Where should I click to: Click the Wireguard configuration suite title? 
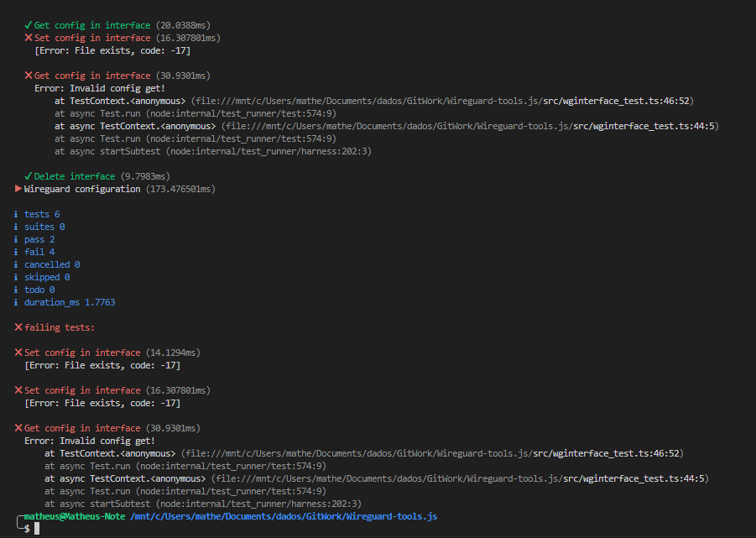click(82, 189)
